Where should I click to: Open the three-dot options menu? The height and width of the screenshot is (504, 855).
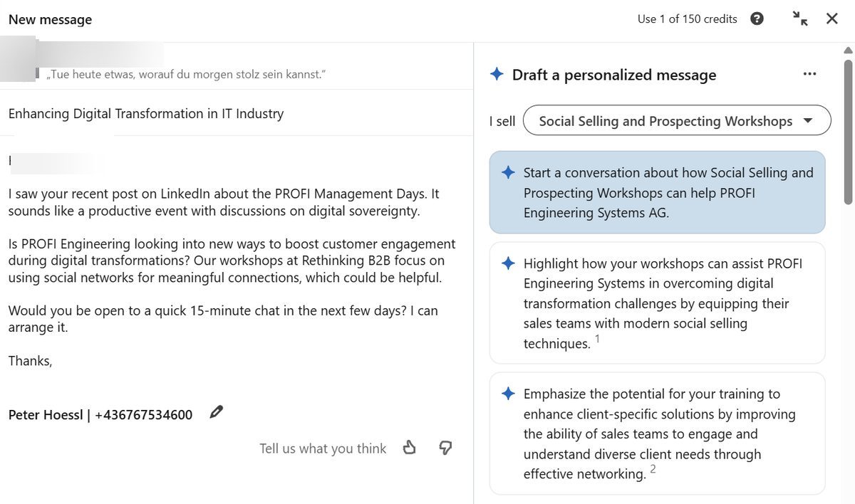pyautogui.click(x=809, y=73)
